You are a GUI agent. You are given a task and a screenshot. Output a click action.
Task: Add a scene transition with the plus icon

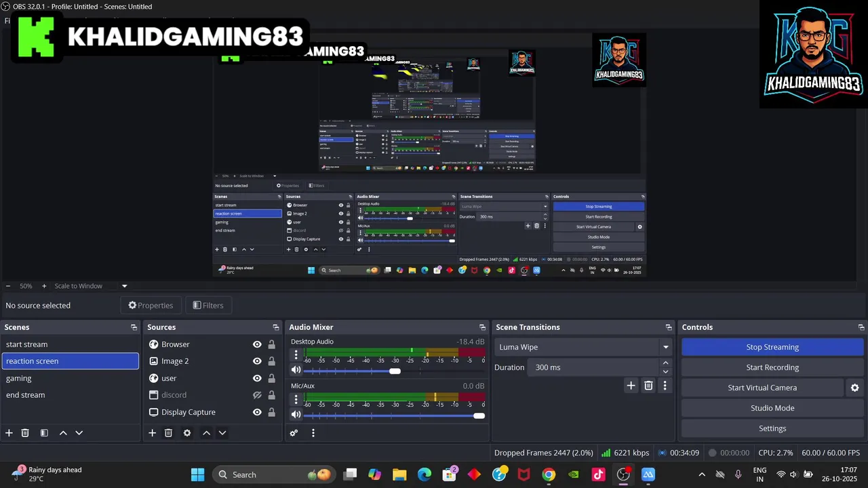click(x=631, y=386)
